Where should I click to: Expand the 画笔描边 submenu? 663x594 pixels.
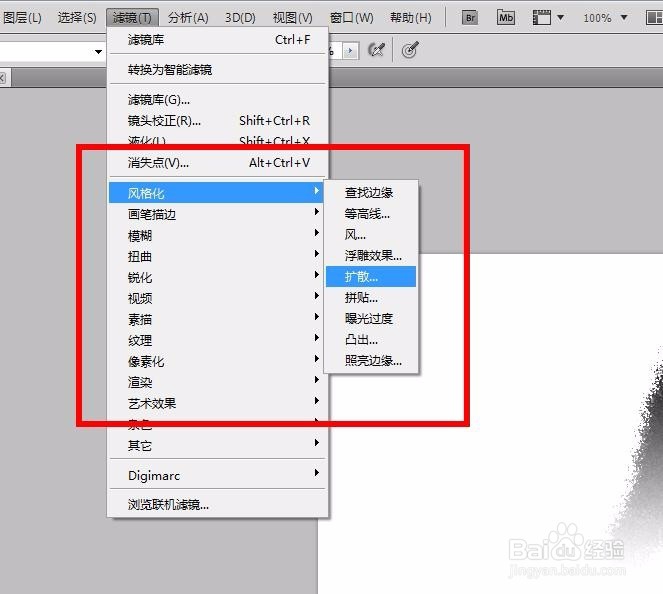pyautogui.click(x=218, y=214)
